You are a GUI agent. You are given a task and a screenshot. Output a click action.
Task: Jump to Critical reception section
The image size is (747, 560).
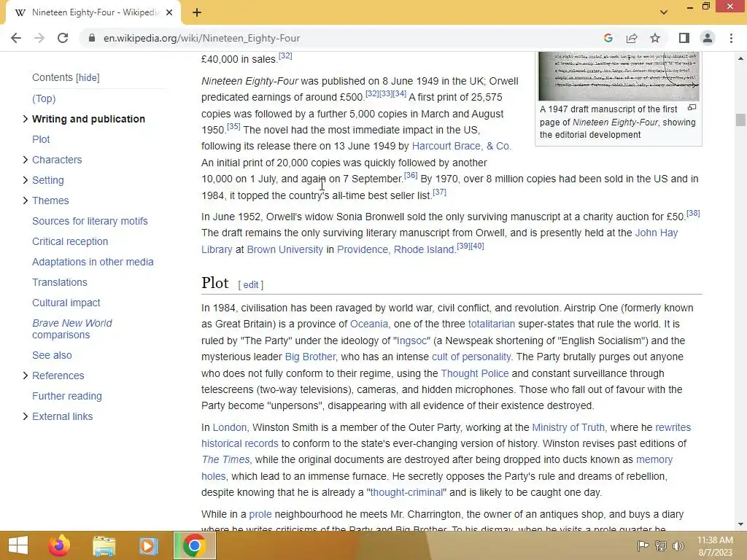pos(70,241)
